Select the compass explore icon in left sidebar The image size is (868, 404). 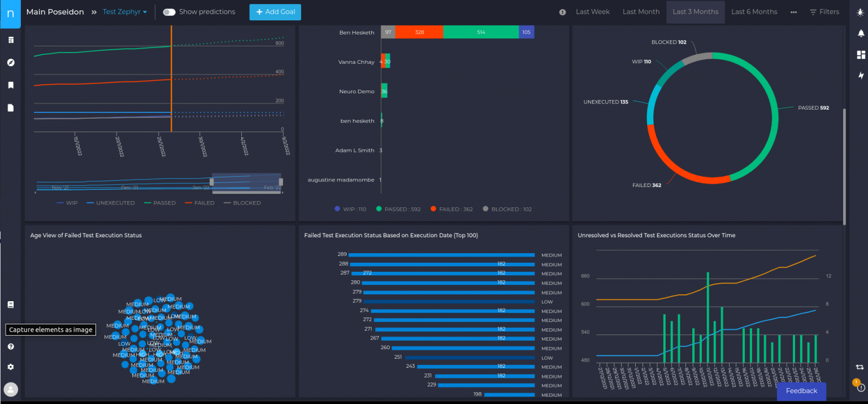pos(10,62)
